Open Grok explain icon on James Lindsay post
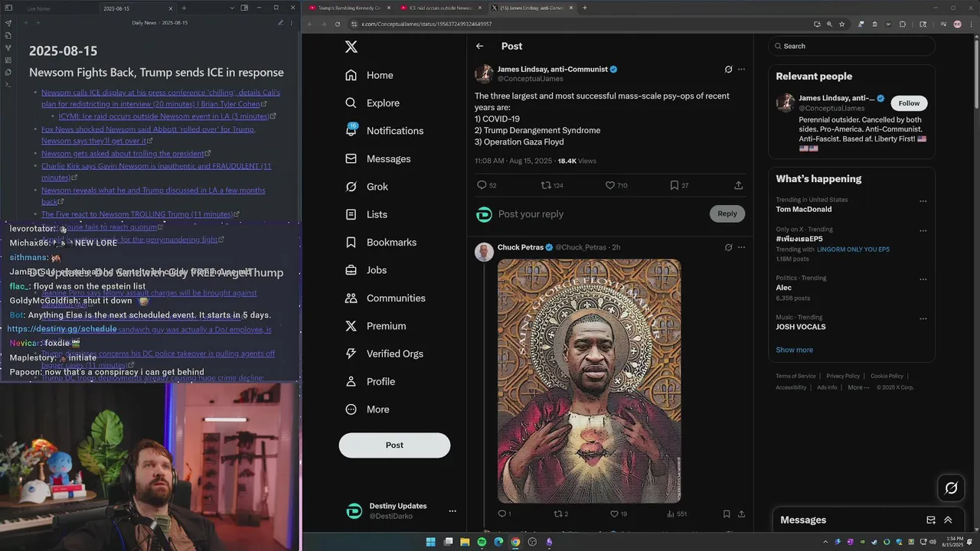 pyautogui.click(x=728, y=69)
